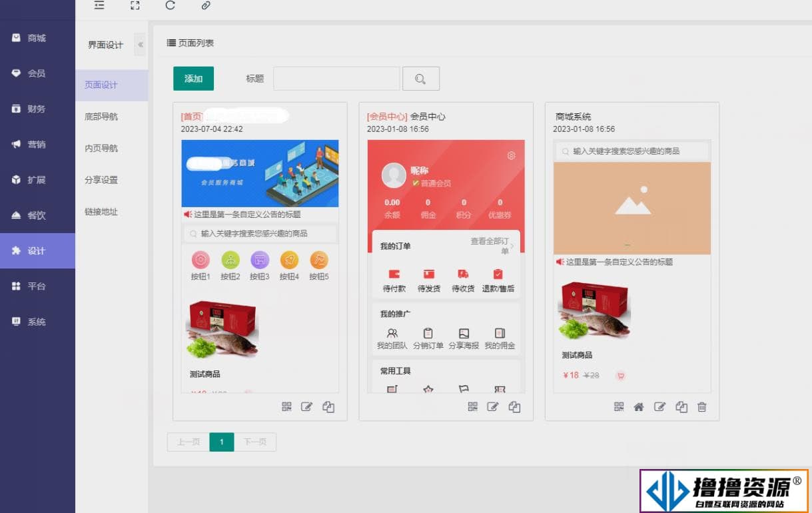Select 内页导航 in the sub-menu
The image size is (812, 513).
tap(111, 148)
